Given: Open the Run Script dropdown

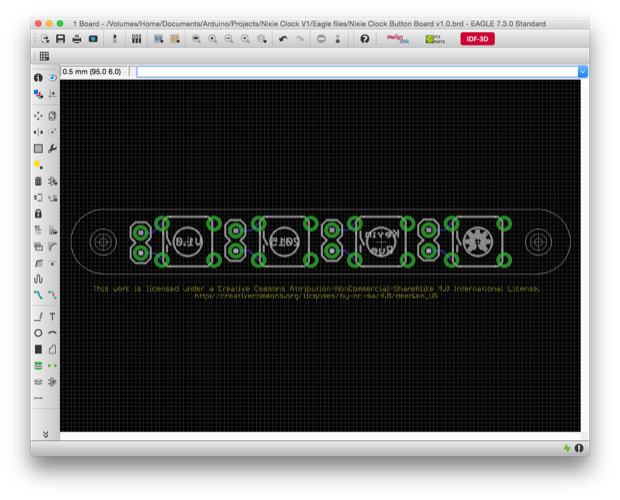Looking at the screenshot, I should [159, 39].
